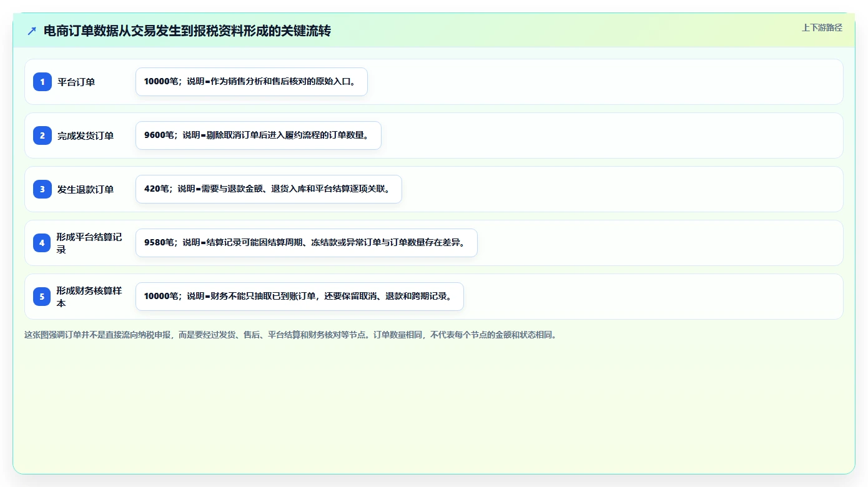The height and width of the screenshot is (487, 868).
Task: Open the 420笔 退款金额 description box
Action: (269, 189)
